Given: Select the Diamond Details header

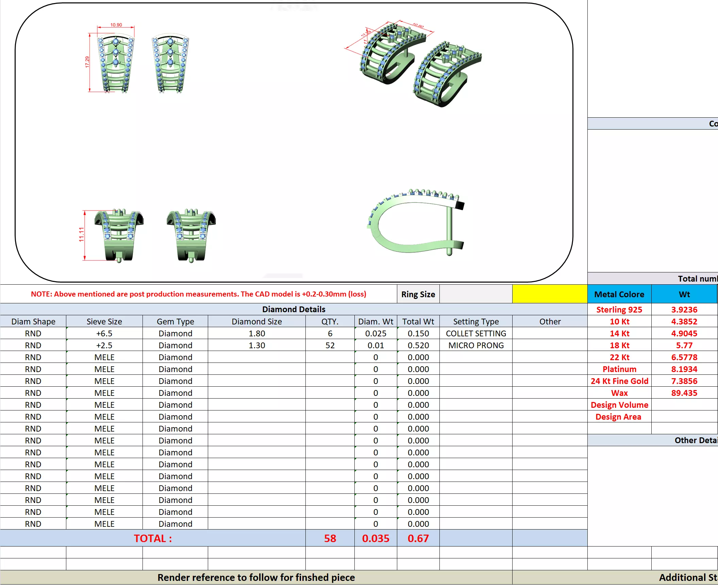Looking at the screenshot, I should (x=294, y=309).
